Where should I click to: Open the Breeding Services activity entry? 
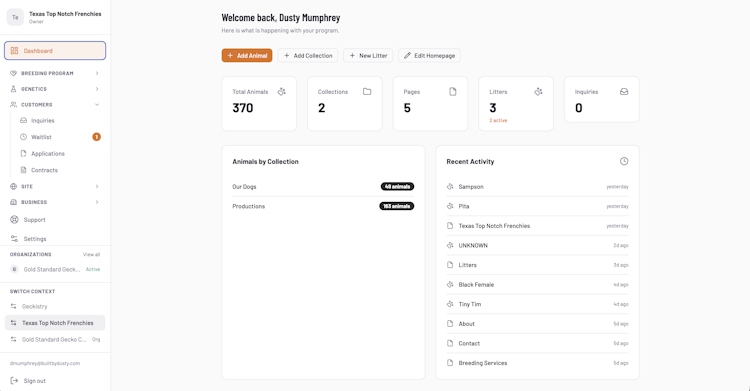pos(537,363)
